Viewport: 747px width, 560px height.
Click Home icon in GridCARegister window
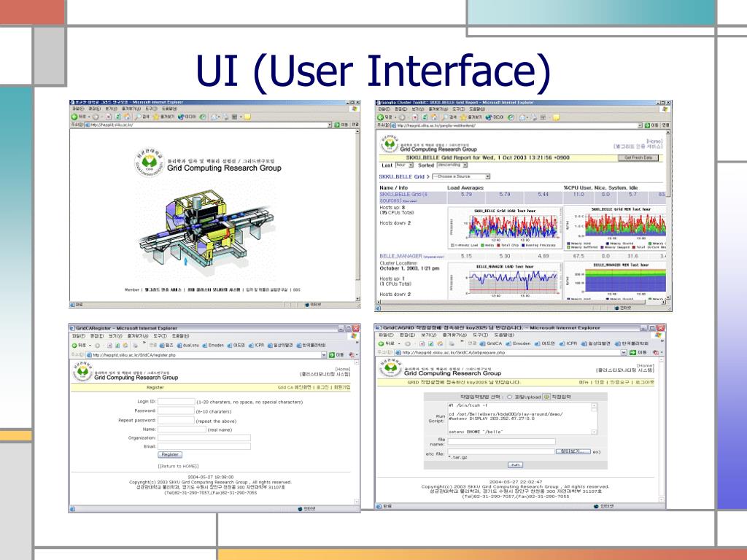(x=125, y=345)
